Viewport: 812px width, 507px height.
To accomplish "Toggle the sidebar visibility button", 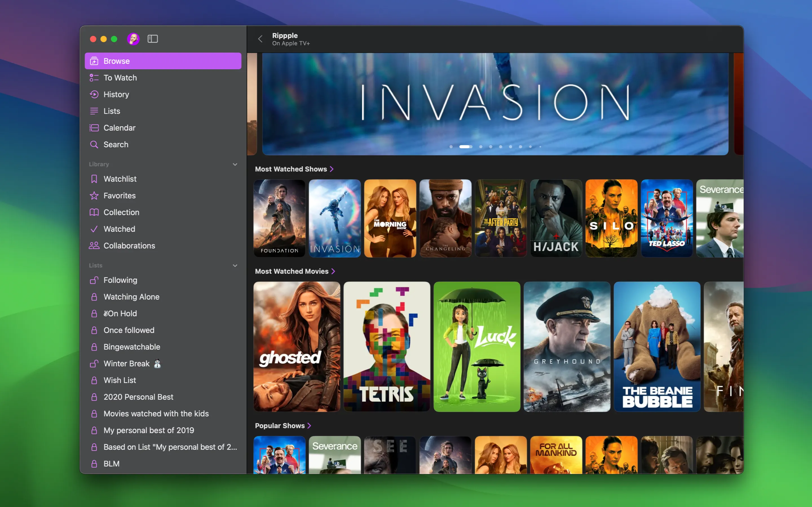I will click(153, 39).
